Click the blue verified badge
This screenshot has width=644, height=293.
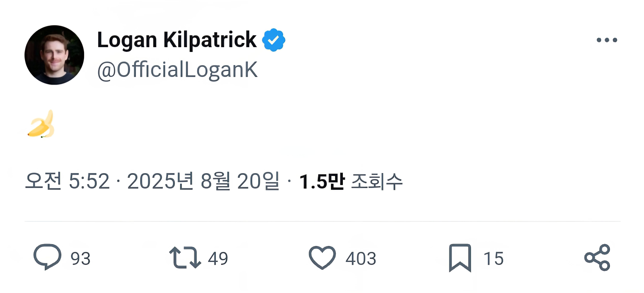tap(274, 40)
